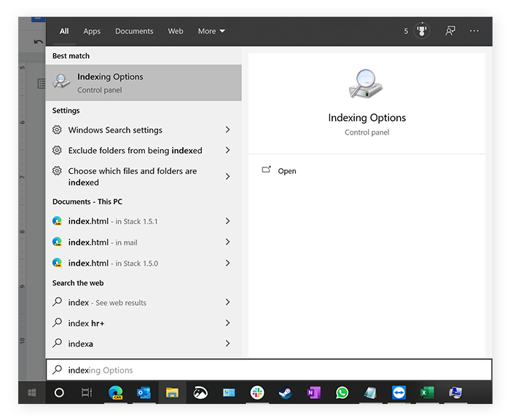Image resolution: width=510 pixels, height=420 pixels.
Task: Open the feedback icon in search header
Action: point(450,31)
